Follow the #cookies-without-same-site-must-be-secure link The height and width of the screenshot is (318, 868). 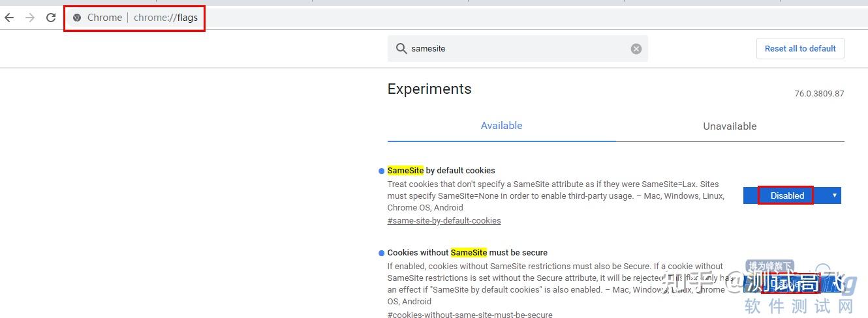[x=470, y=315]
